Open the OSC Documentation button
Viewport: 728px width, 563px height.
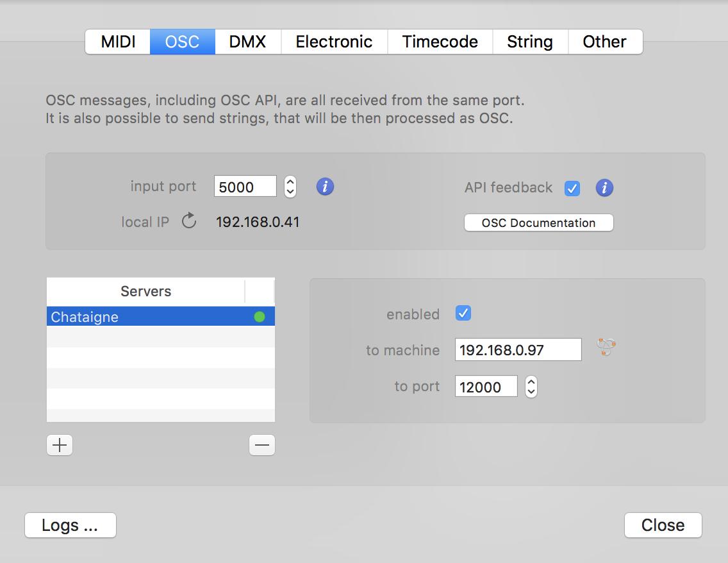538,223
